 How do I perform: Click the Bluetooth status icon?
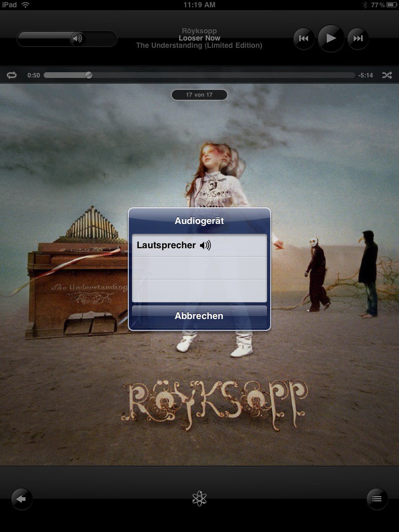365,5
